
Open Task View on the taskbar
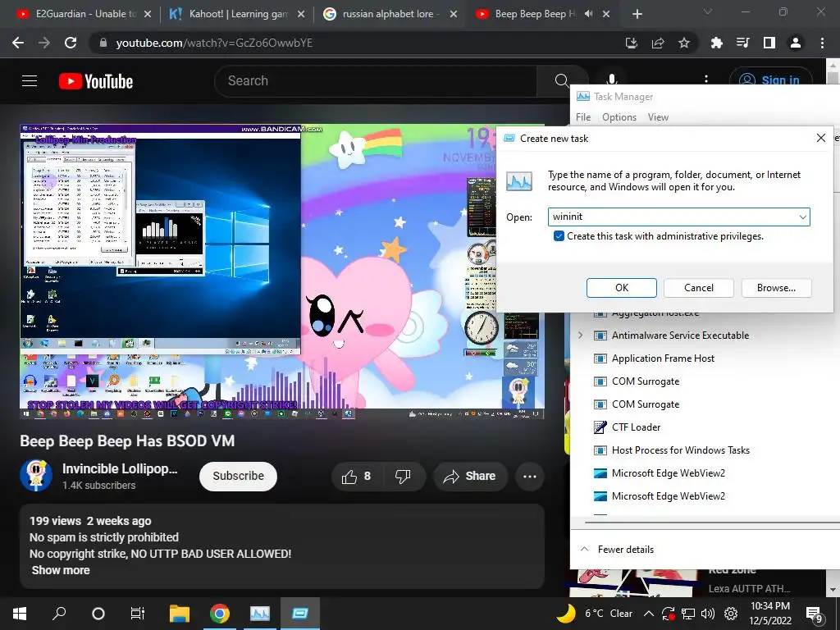click(x=138, y=614)
